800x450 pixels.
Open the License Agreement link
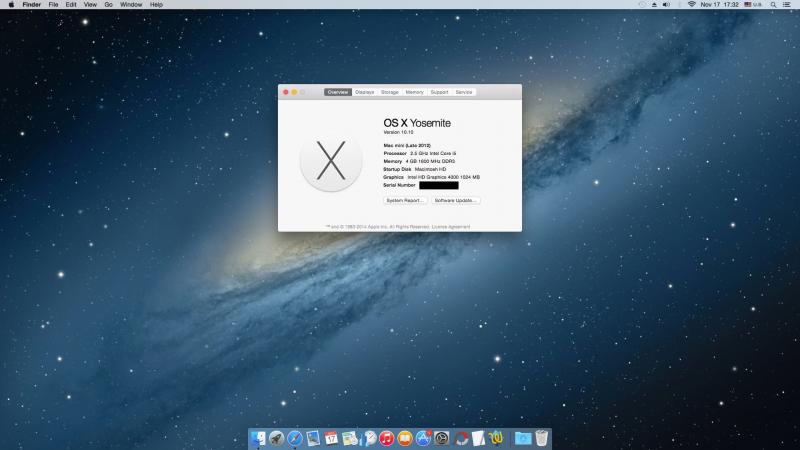451,227
